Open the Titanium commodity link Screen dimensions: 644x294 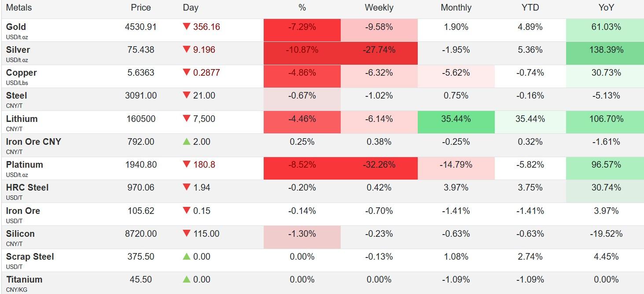(x=24, y=279)
